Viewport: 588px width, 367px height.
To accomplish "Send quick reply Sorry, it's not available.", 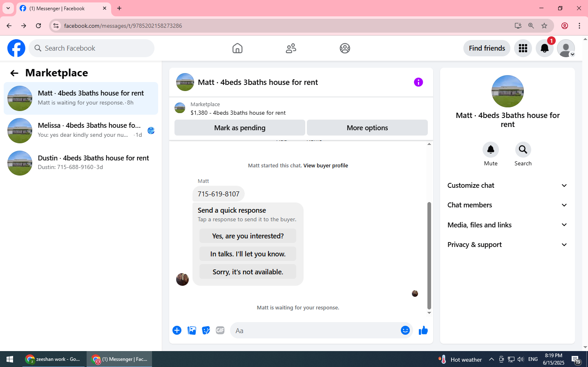I will (x=248, y=272).
